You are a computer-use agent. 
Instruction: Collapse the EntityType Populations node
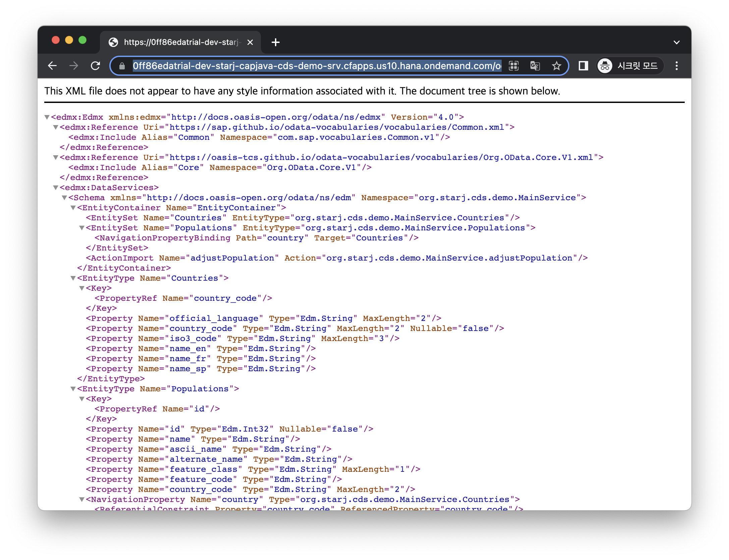(x=73, y=389)
